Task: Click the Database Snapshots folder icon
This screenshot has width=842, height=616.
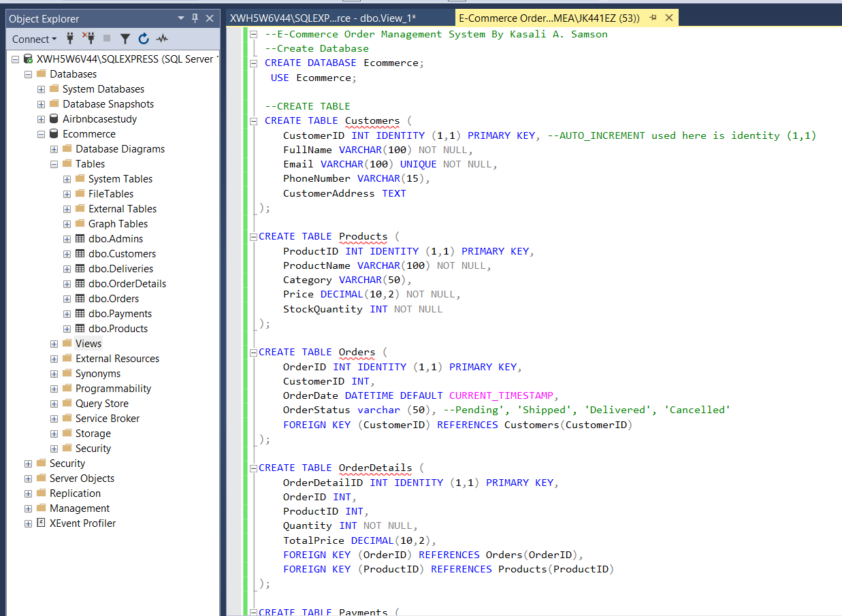Action: tap(54, 103)
